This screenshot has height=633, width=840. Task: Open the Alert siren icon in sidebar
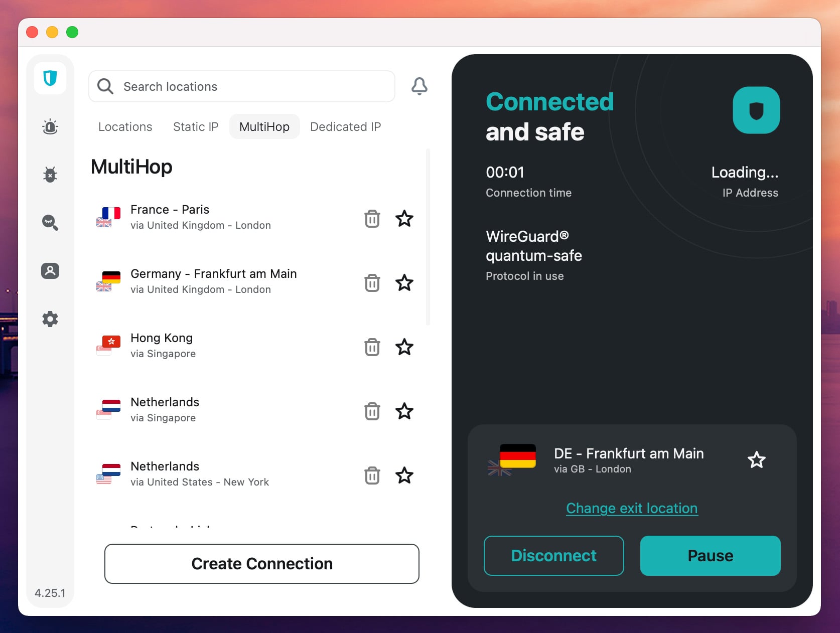[50, 126]
